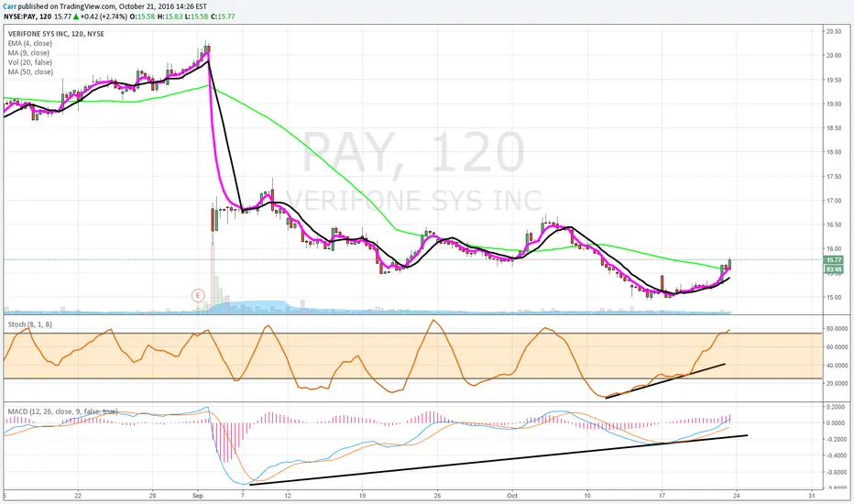854x504 pixels.
Task: Click the "31" date axis label
Action: point(812,496)
